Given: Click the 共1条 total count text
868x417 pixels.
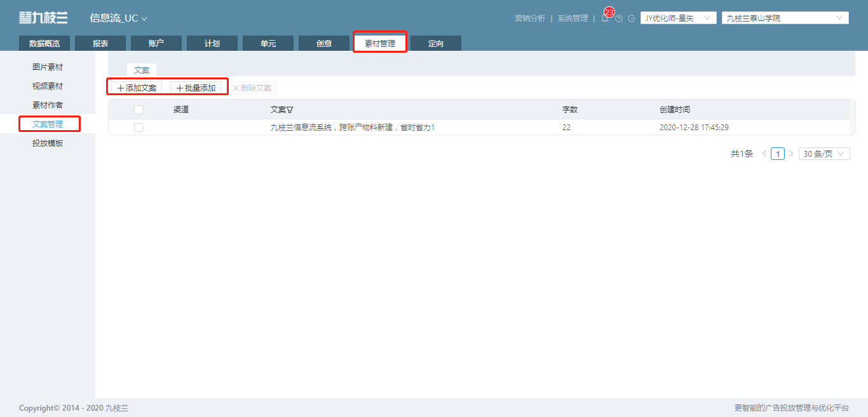Looking at the screenshot, I should click(x=742, y=154).
